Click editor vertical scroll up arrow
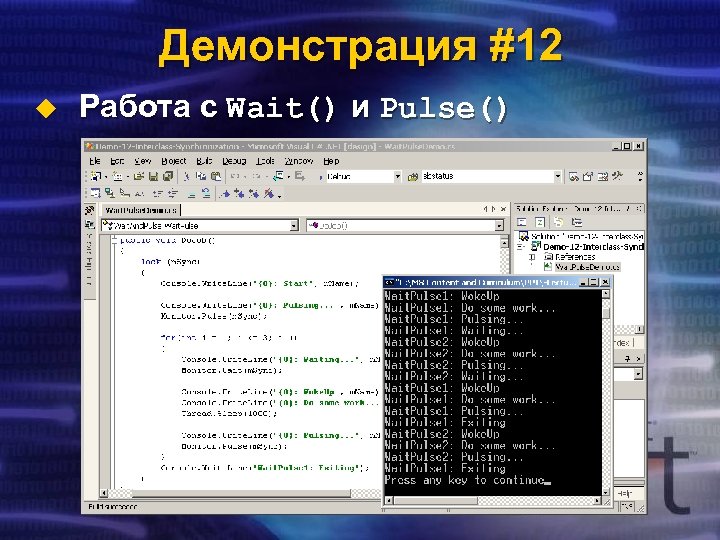 (x=504, y=241)
